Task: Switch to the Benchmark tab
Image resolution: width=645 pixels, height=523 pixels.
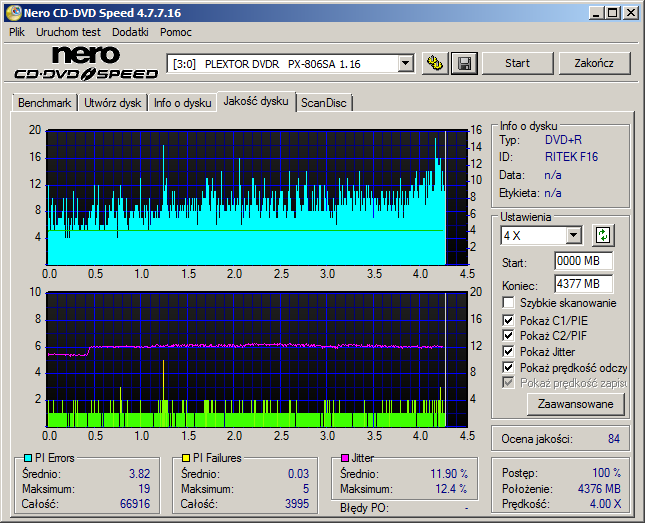Action: (x=44, y=102)
